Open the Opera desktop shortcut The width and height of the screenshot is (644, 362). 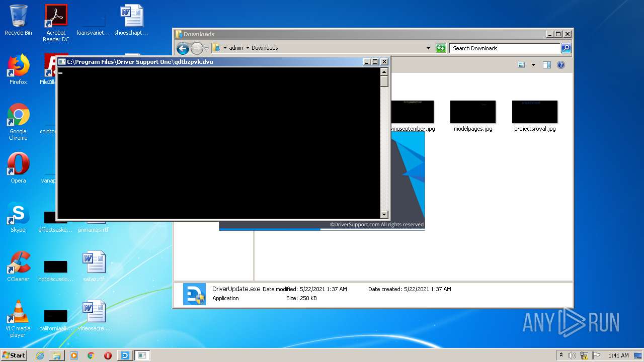click(18, 168)
